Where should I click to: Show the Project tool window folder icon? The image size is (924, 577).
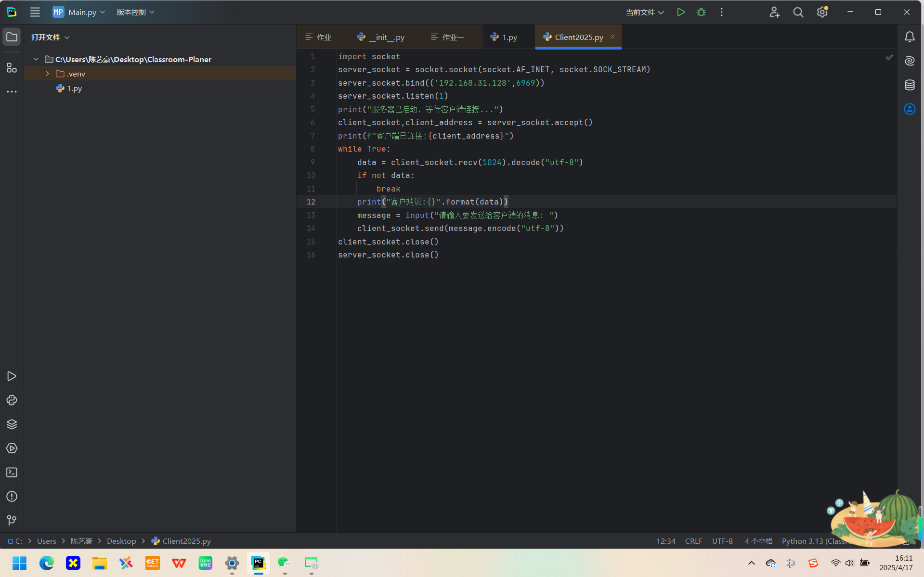(x=12, y=37)
